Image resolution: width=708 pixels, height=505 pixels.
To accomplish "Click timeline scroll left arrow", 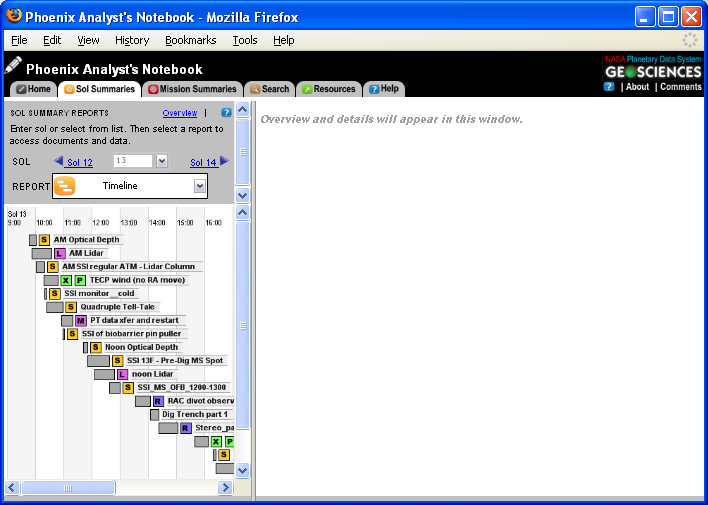I will [12, 488].
